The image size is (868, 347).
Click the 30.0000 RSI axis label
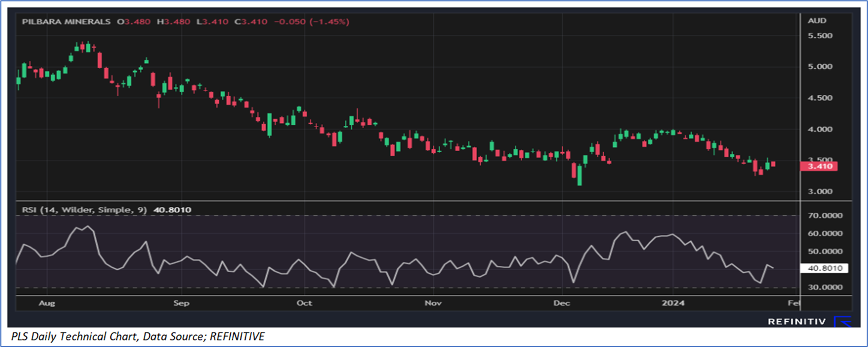click(824, 288)
